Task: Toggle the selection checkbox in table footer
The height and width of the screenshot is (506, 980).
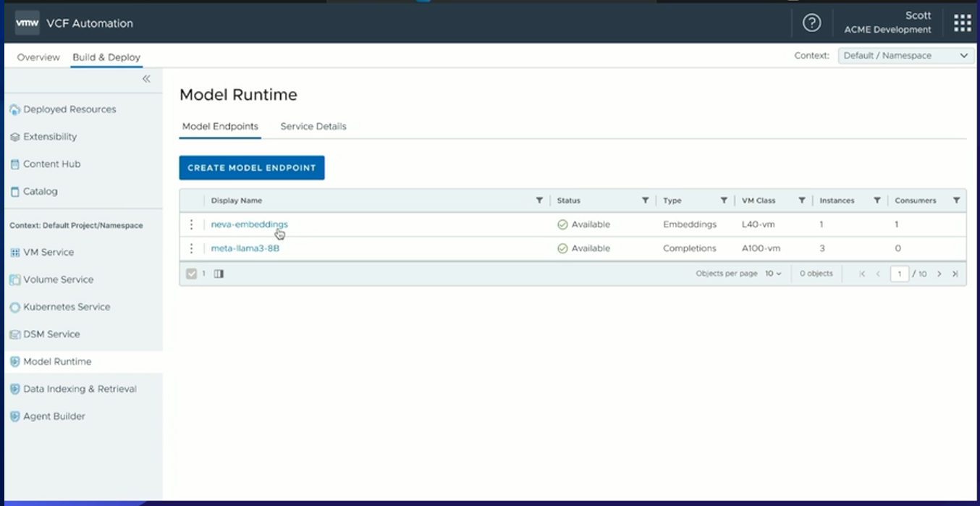Action: [x=191, y=274]
